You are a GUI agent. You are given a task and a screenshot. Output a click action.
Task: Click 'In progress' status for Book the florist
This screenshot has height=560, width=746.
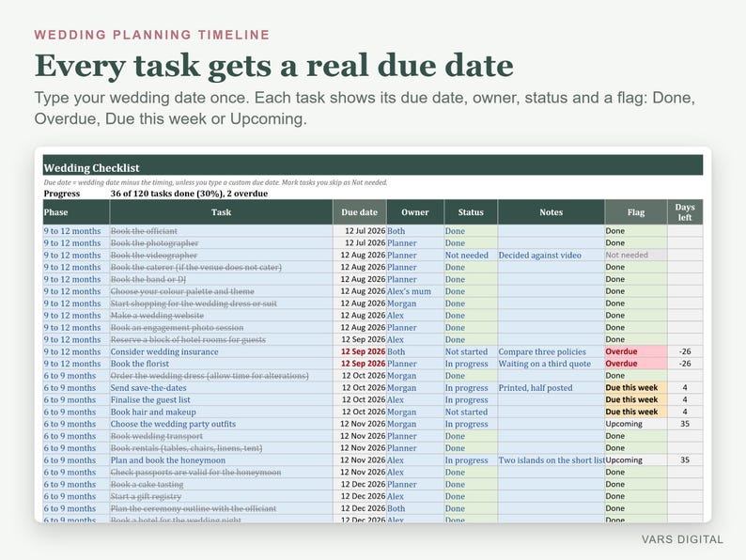click(471, 364)
